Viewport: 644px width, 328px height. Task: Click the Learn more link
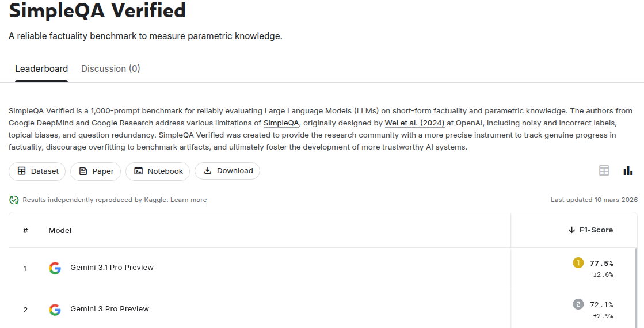(188, 200)
